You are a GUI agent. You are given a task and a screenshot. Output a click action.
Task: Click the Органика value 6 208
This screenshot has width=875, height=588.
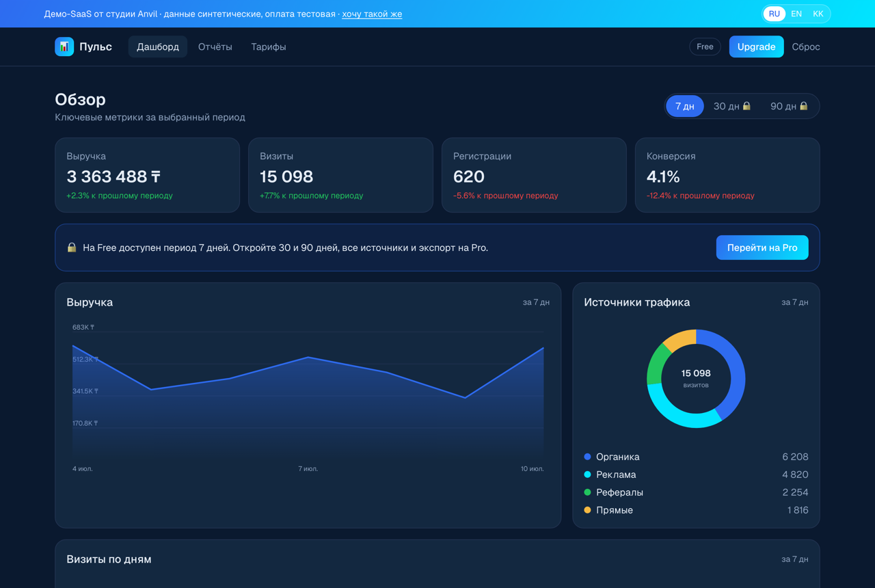point(796,457)
